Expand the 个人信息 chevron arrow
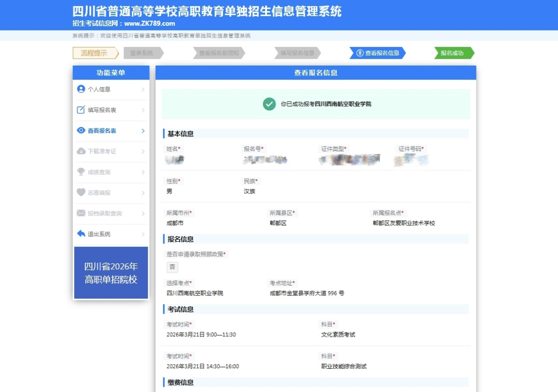Image resolution: width=558 pixels, height=392 pixels. tap(143, 89)
